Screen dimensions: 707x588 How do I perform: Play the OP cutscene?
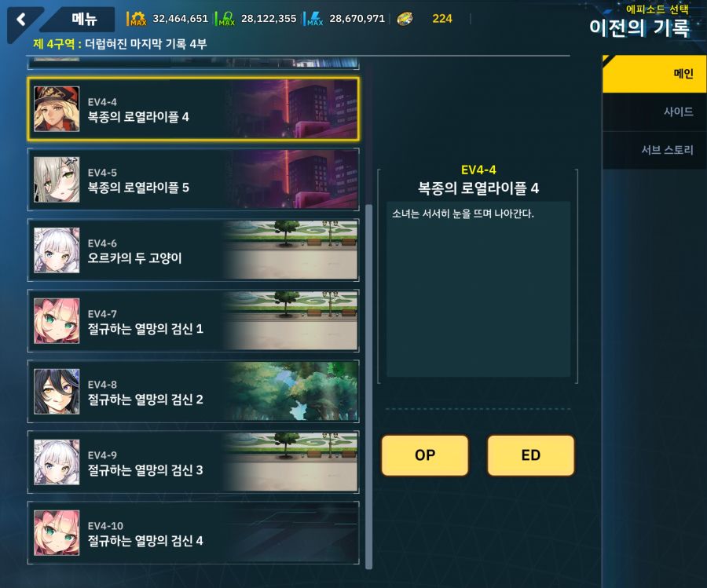pos(425,455)
